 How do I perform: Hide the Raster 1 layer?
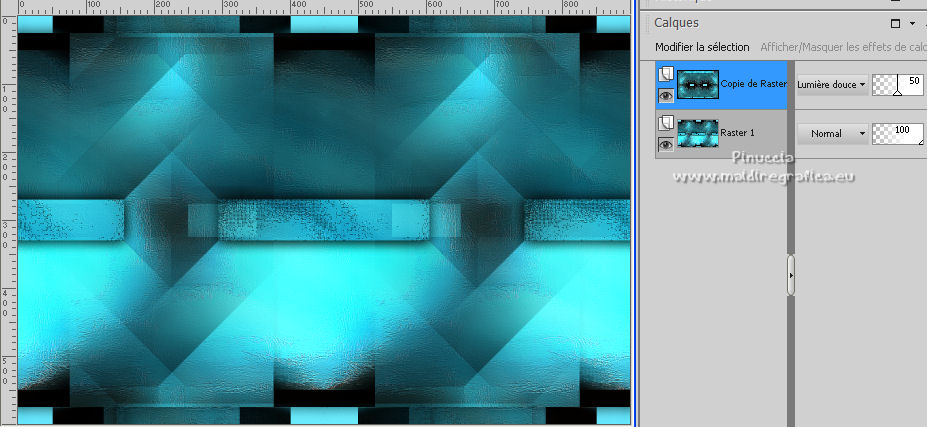point(666,144)
